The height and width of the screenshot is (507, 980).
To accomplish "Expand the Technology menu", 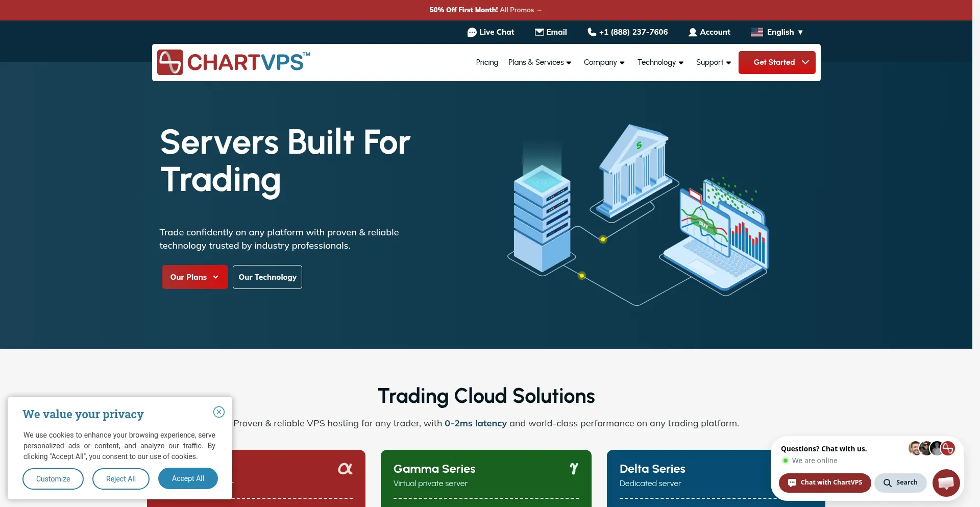I will [x=660, y=62].
